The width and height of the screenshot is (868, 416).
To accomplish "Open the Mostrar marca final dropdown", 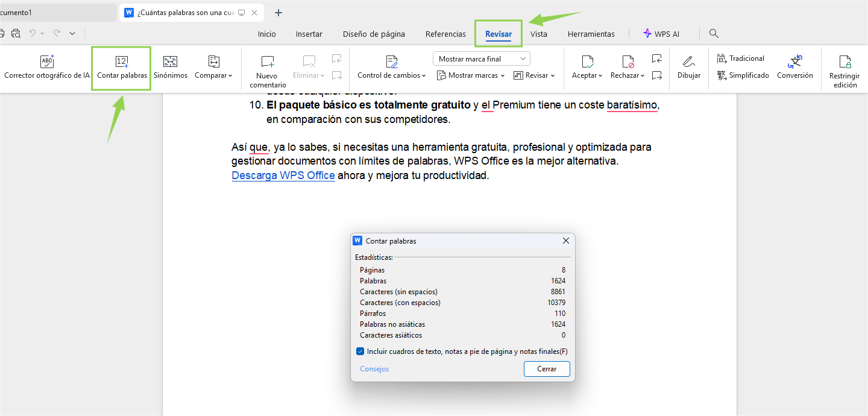I will 482,58.
